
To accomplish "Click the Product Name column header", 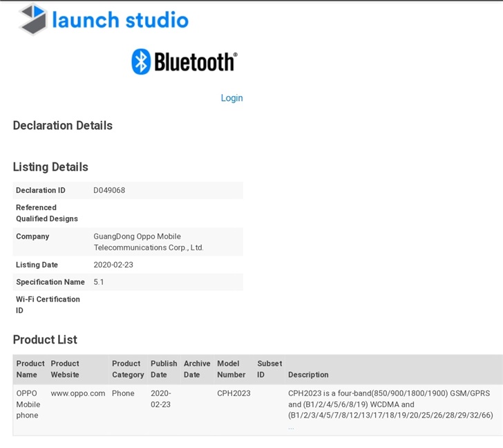I will 30,369.
